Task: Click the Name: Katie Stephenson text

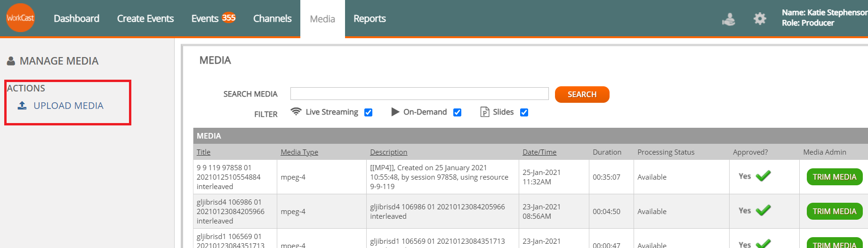Action: click(x=825, y=12)
